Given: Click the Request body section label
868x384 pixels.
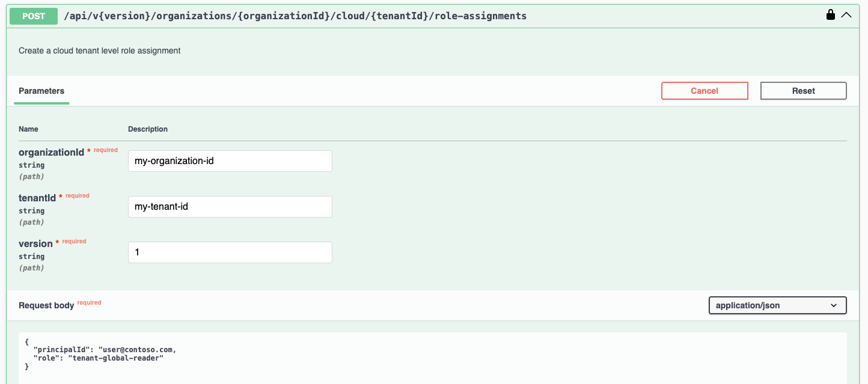Looking at the screenshot, I should [x=46, y=305].
